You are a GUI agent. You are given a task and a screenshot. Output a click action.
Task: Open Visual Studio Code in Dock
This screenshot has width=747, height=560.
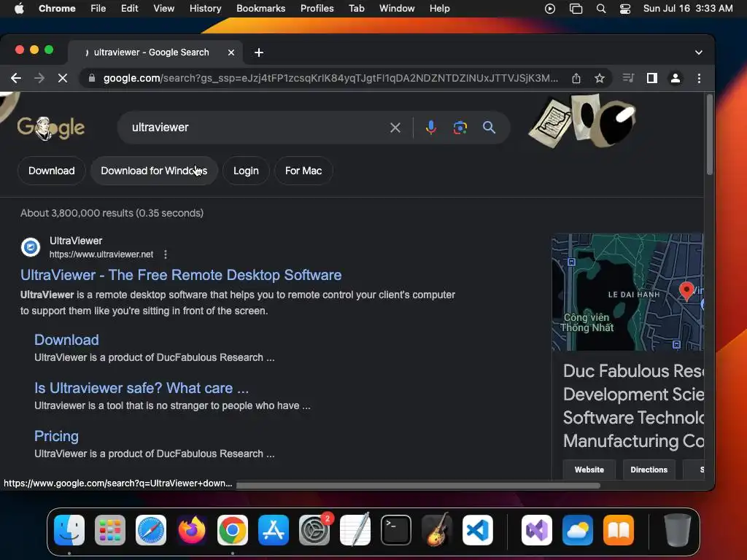pos(478,530)
